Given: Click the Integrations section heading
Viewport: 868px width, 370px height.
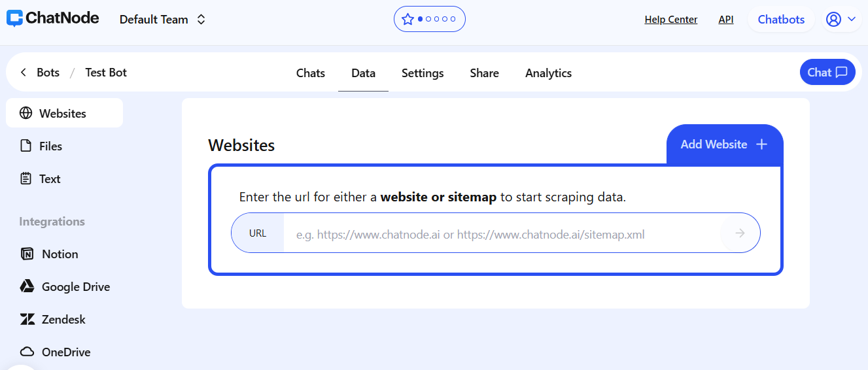Looking at the screenshot, I should tap(52, 222).
